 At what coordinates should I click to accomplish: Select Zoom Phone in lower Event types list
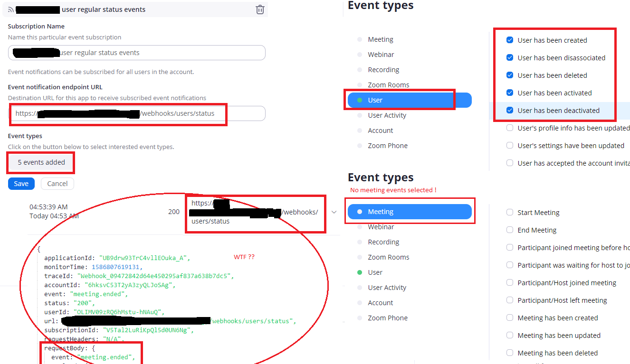[388, 318]
